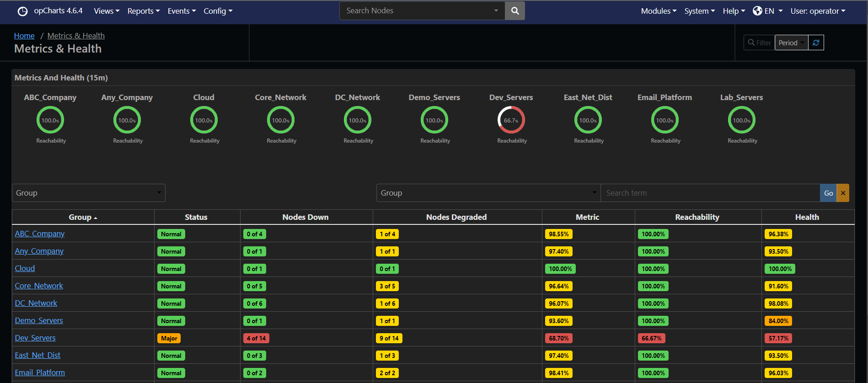Open the left Group dropdown
Image resolution: width=868 pixels, height=383 pixels.
coord(89,193)
